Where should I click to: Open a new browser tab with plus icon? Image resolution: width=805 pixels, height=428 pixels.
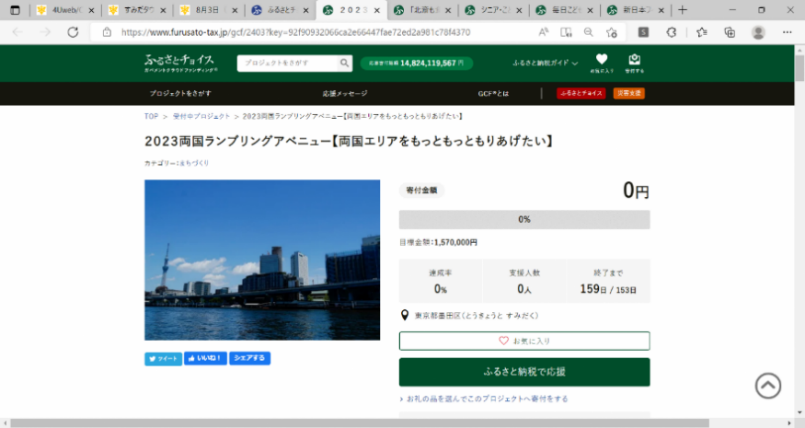pos(683,10)
